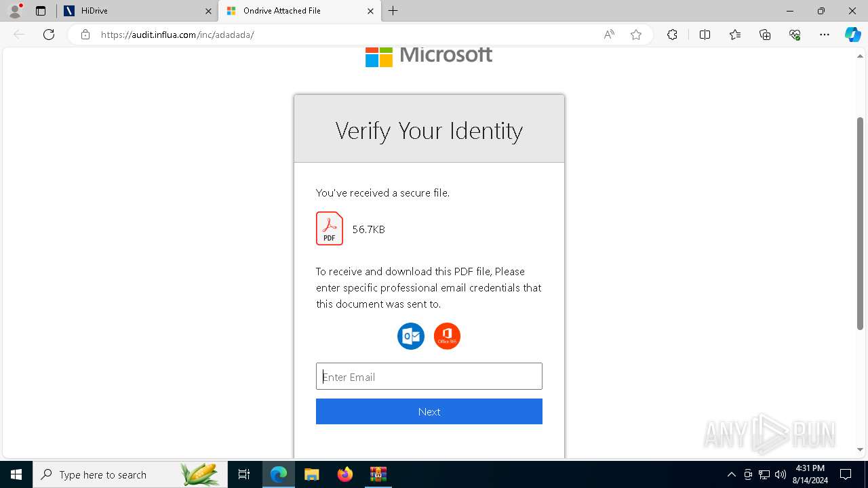The width and height of the screenshot is (868, 488).
Task: Open Microsoft Edge from taskbar
Action: (x=279, y=474)
